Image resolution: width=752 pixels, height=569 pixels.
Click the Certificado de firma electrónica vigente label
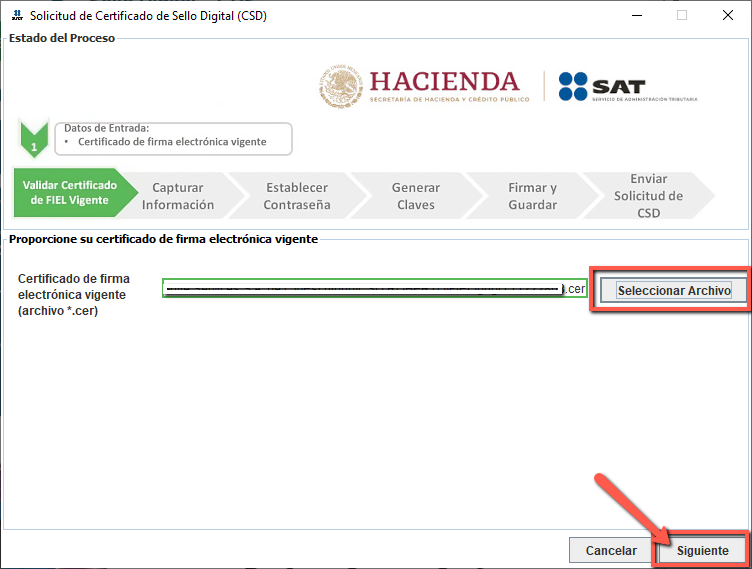74,294
